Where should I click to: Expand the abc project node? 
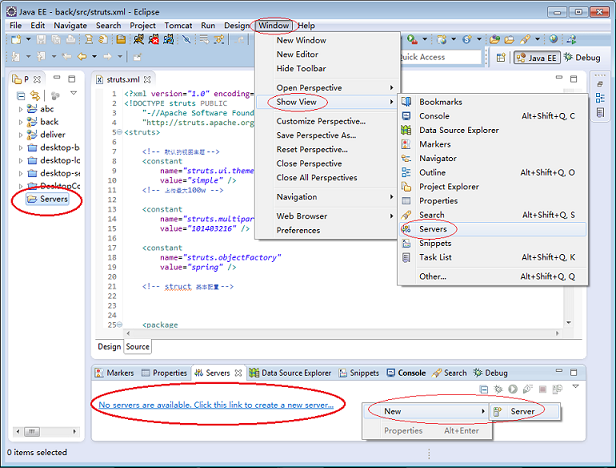[x=20, y=109]
